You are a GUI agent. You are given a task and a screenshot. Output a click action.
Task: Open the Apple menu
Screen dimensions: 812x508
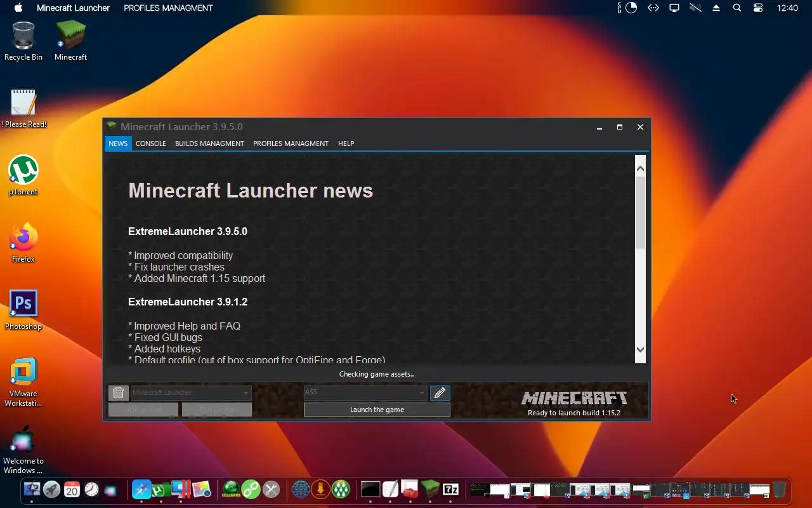point(18,8)
